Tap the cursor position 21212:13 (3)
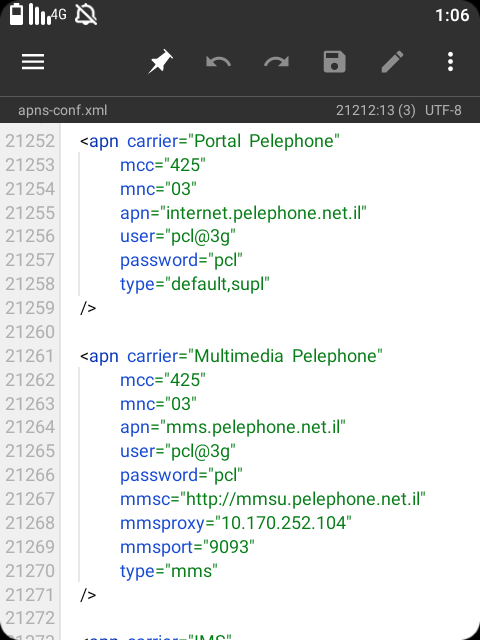The height and width of the screenshot is (640, 480). (x=376, y=110)
